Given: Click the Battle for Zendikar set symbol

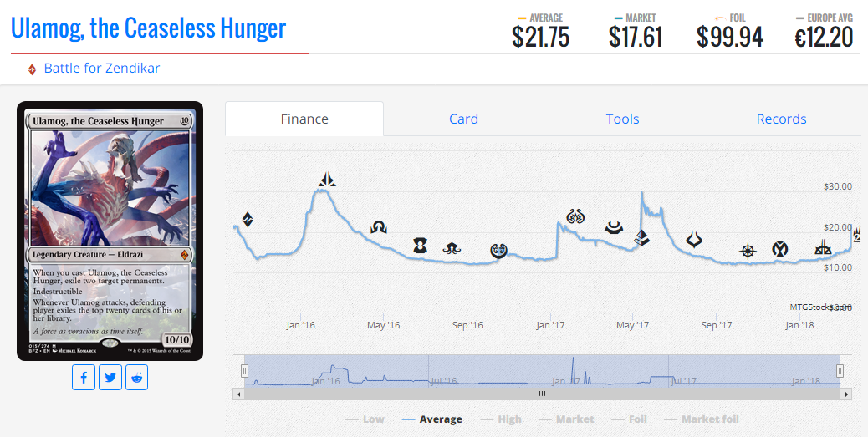Looking at the screenshot, I should click(x=32, y=69).
